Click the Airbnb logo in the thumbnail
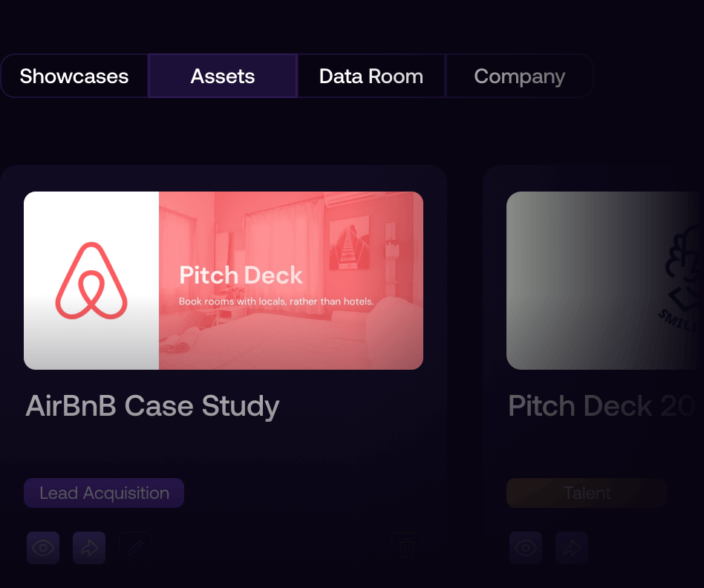 tap(91, 281)
